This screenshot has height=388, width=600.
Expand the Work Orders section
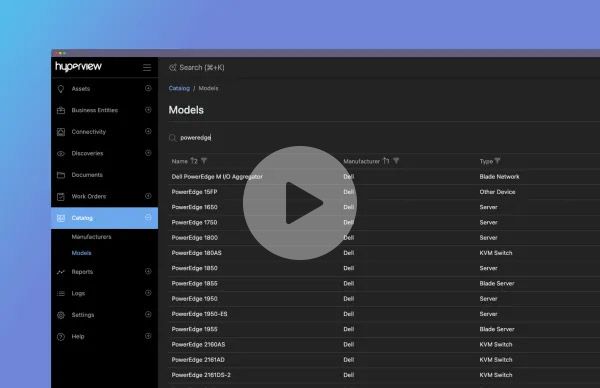148,196
